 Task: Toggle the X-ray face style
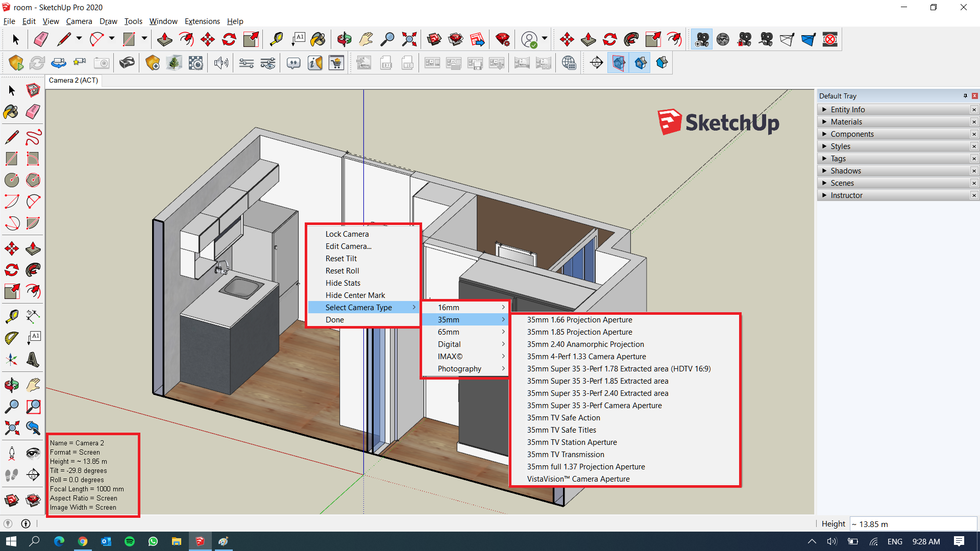[619, 62]
